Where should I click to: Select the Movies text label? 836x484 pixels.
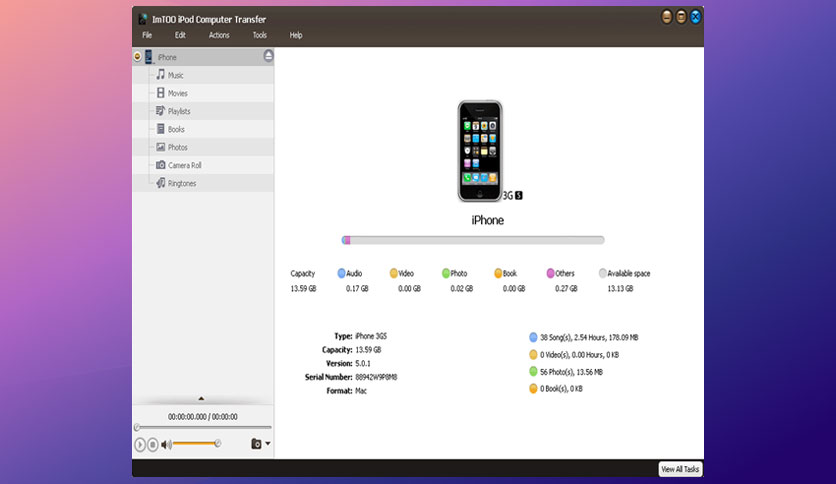[x=178, y=94]
